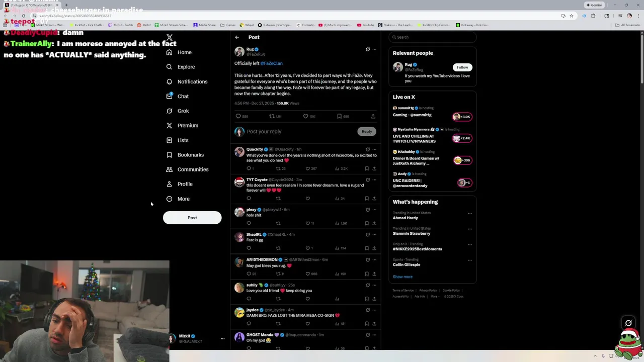Reply to AR15THEDEMON's comment
Image resolution: width=644 pixels, height=362 pixels.
click(249, 274)
